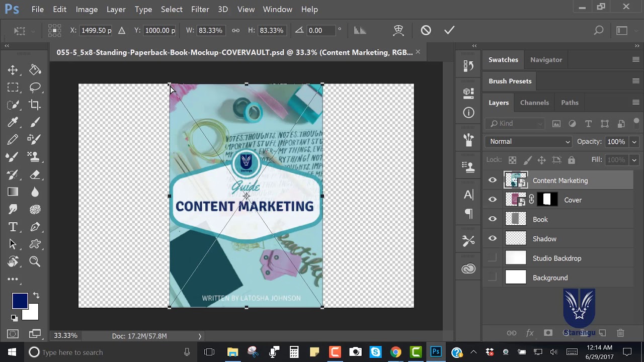Switch to the Paths tab
Screen dimensions: 644x362
(x=570, y=103)
